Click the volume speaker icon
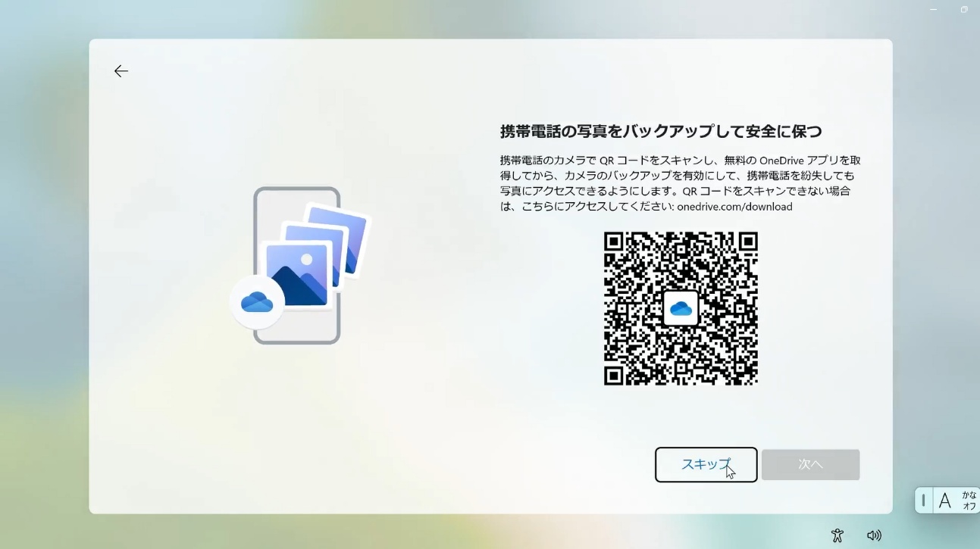The height and width of the screenshot is (549, 980). point(874,535)
